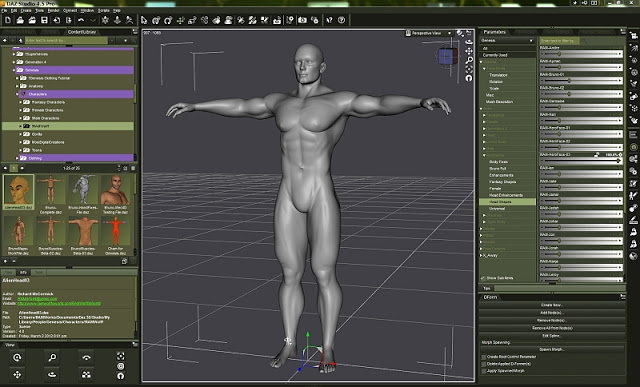
Task: Expand the X_Away parameter group
Action: 481,256
